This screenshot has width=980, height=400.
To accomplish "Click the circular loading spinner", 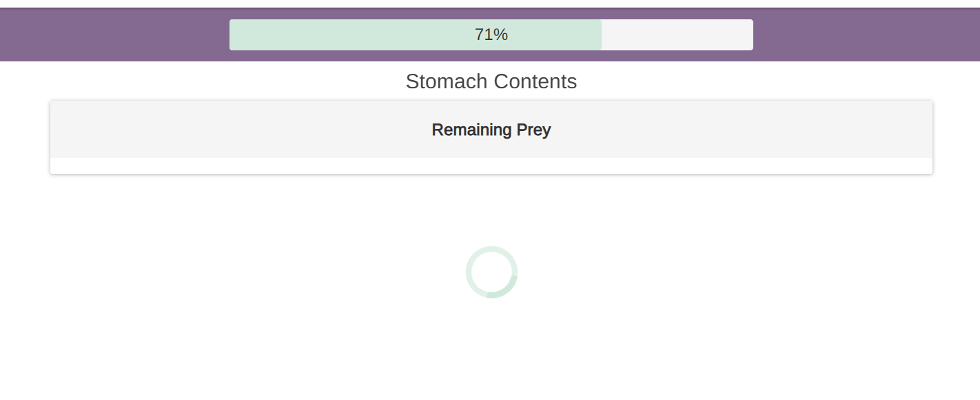I will point(491,272).
